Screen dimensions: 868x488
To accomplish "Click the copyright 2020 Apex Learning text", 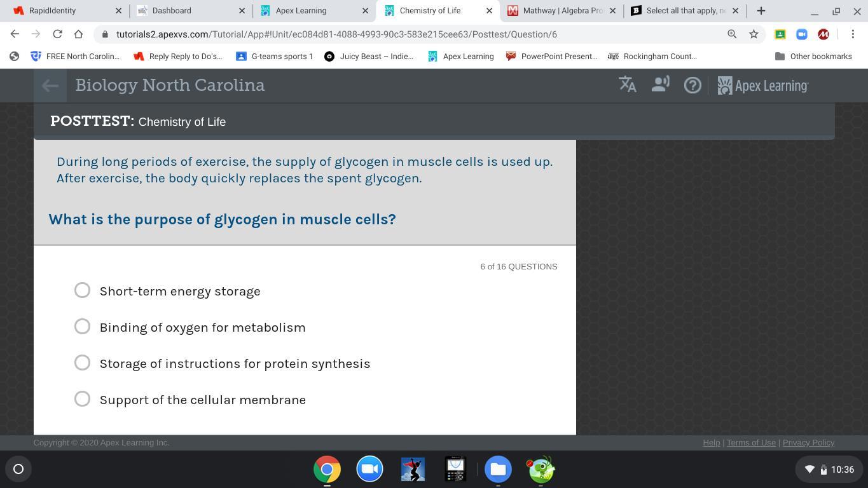I will (102, 443).
